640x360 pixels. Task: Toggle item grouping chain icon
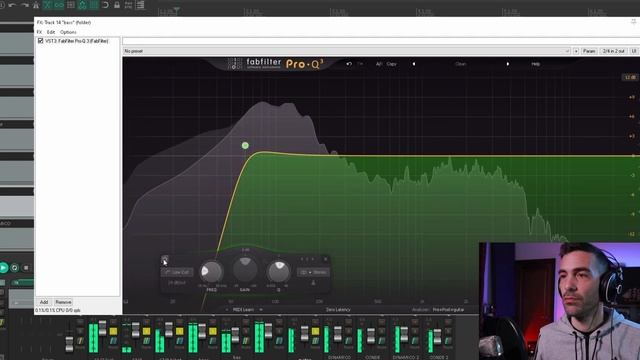pos(59,5)
